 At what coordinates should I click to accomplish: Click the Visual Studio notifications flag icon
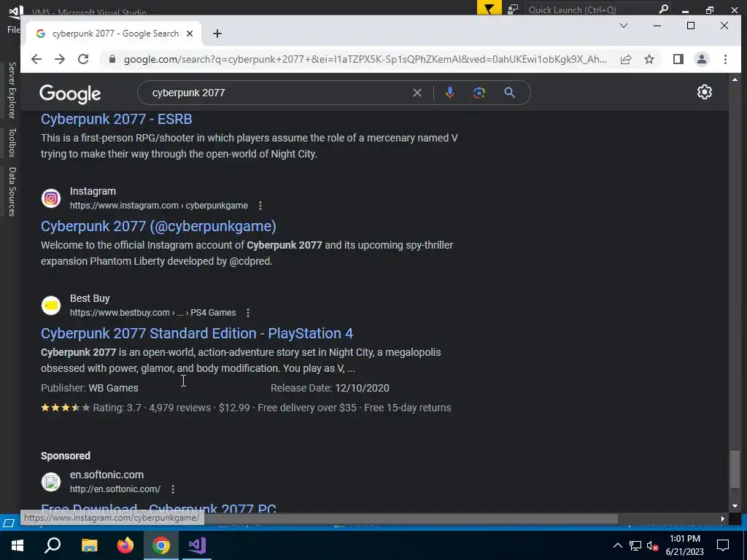point(489,9)
